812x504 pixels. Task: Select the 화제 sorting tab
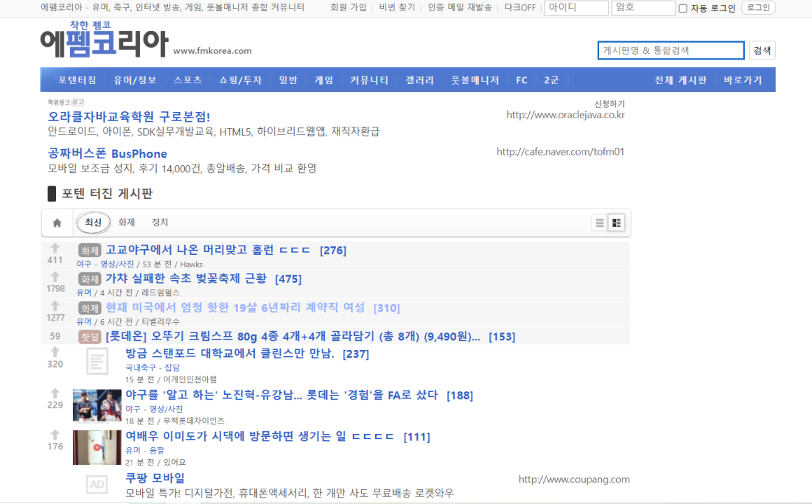[x=126, y=221]
